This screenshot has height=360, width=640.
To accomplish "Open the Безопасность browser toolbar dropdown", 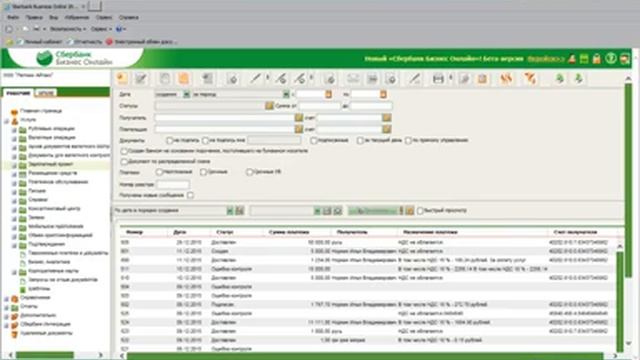I will 68,29.
